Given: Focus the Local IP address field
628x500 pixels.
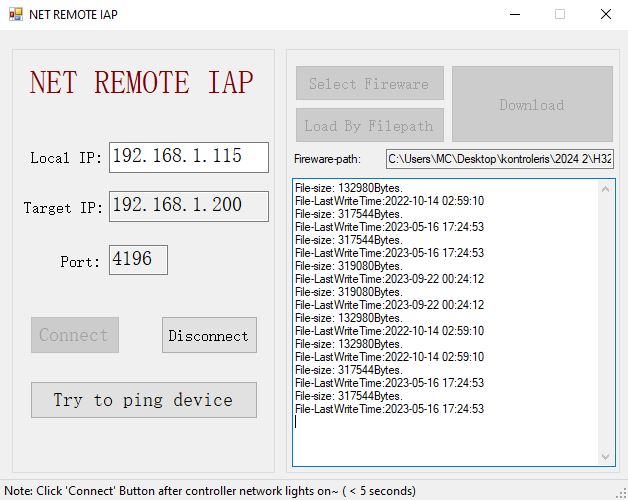Looking at the screenshot, I should (x=188, y=157).
